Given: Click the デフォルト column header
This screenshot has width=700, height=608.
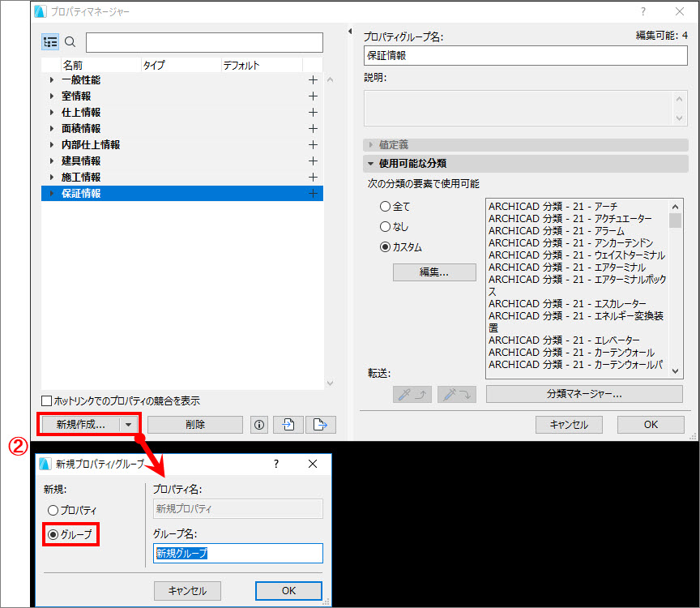Looking at the screenshot, I should coord(262,65).
